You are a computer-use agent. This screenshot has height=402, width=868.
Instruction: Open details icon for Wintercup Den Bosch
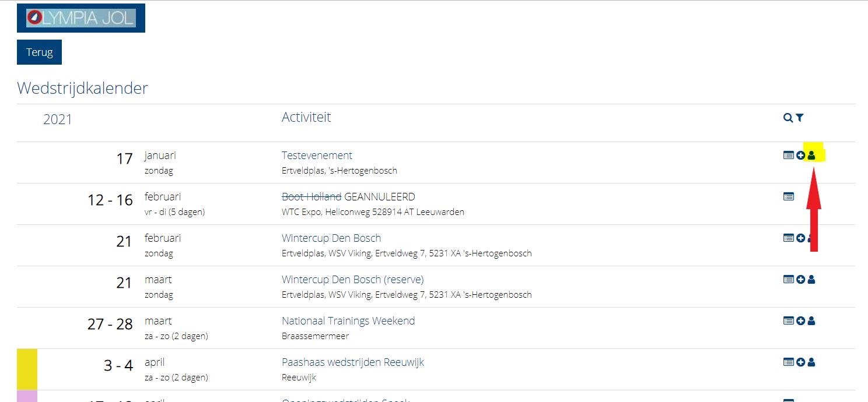[789, 238]
